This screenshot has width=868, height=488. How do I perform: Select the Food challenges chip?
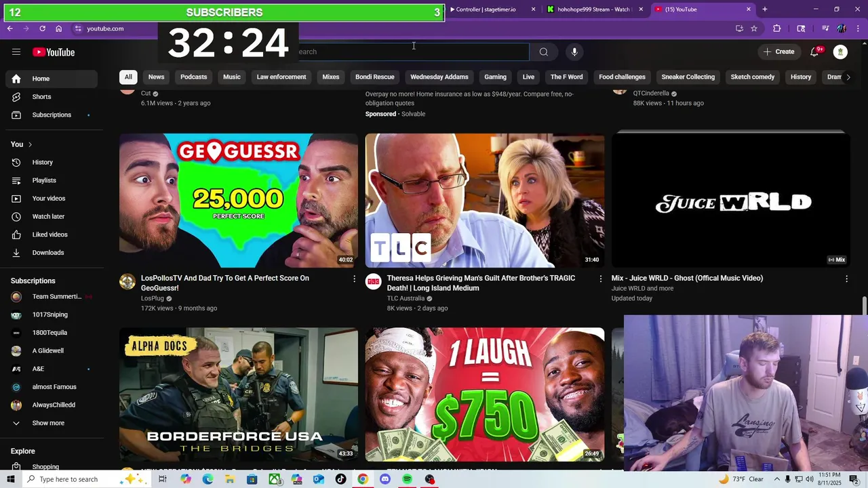coord(622,77)
